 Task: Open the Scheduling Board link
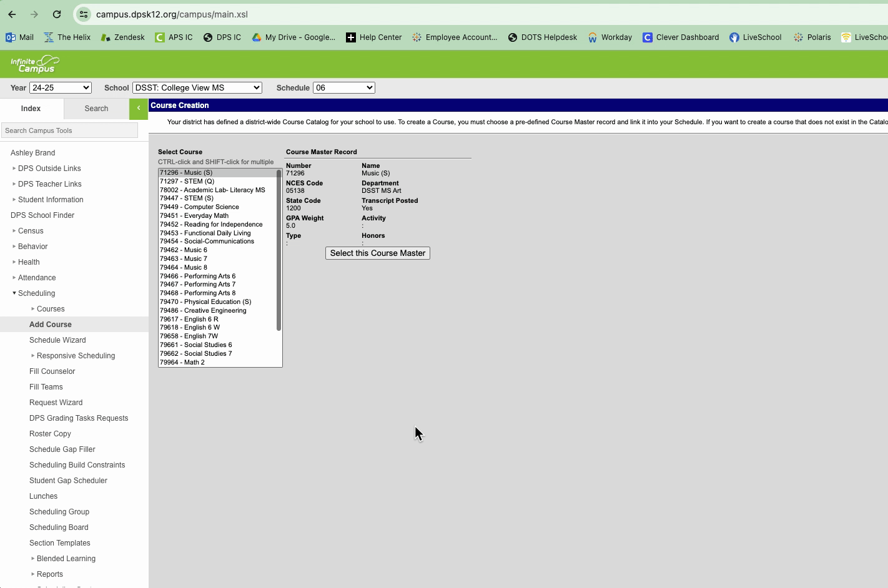[59, 527]
